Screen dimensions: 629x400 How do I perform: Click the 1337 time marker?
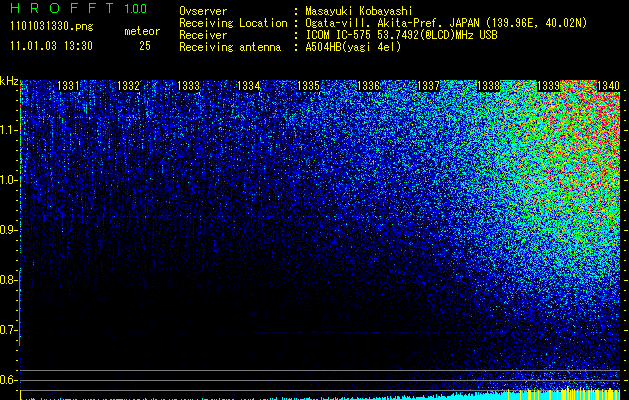coord(428,86)
